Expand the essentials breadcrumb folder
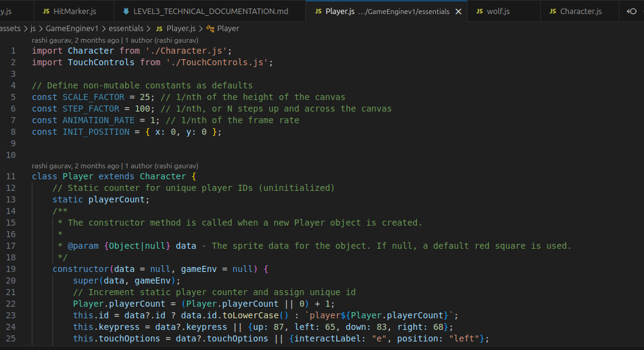The height and width of the screenshot is (350, 644). tap(126, 28)
